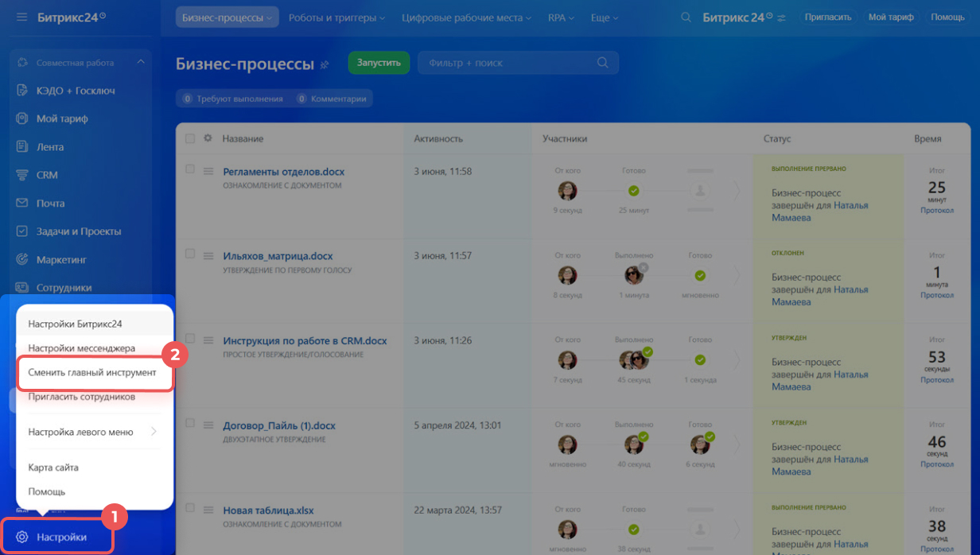The image size is (980, 555).
Task: Click the Помощь button in top bar
Action: point(947,17)
